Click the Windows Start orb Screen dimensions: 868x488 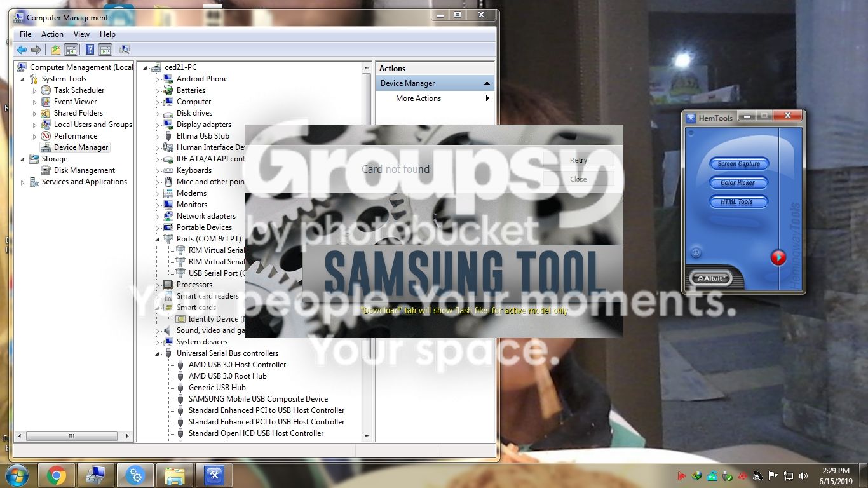[x=17, y=475]
